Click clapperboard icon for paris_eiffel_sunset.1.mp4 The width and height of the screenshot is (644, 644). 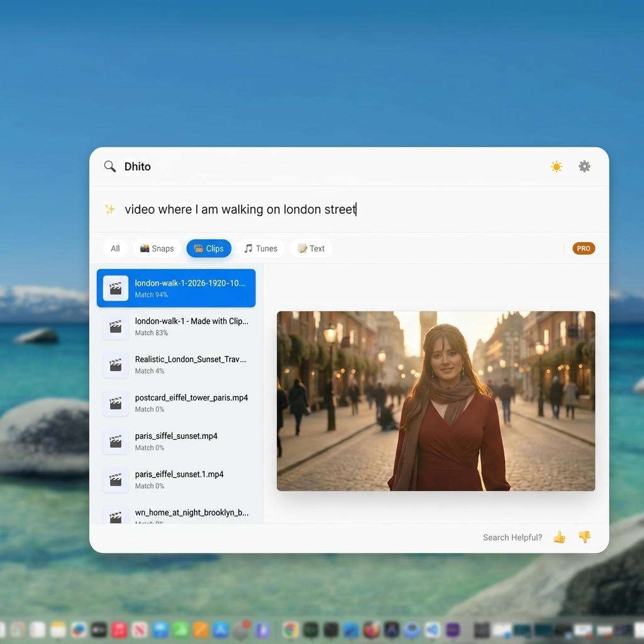pos(116,480)
